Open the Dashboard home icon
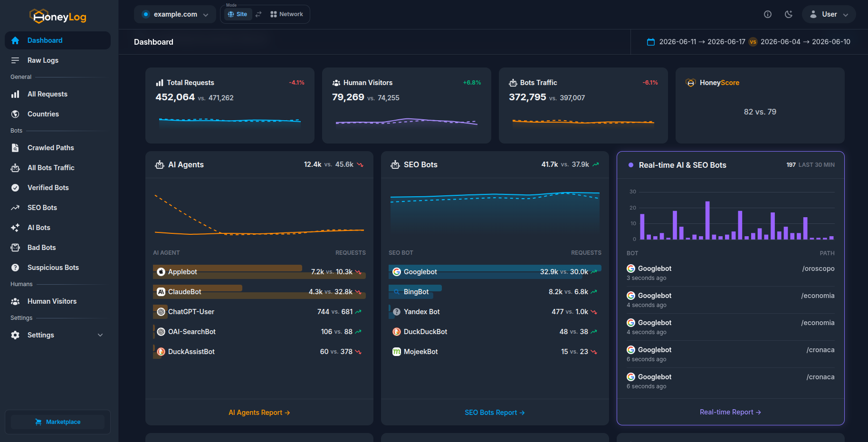 click(x=15, y=40)
